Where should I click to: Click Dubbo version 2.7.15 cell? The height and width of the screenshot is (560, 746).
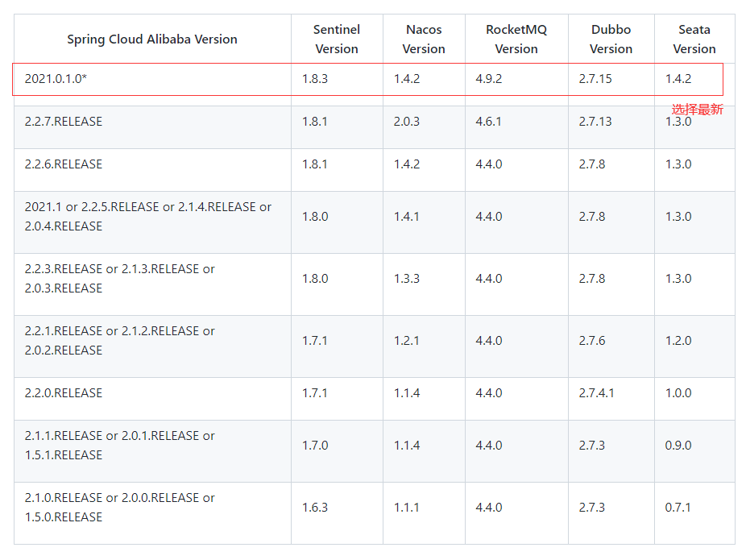click(x=595, y=79)
